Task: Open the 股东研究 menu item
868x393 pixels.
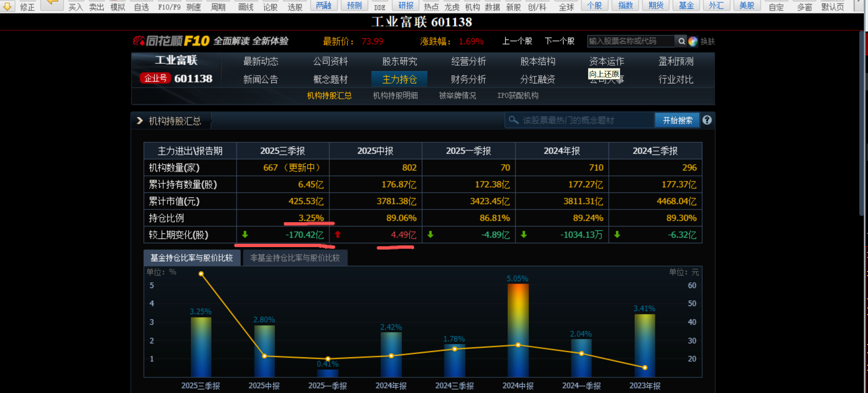Action: point(400,61)
